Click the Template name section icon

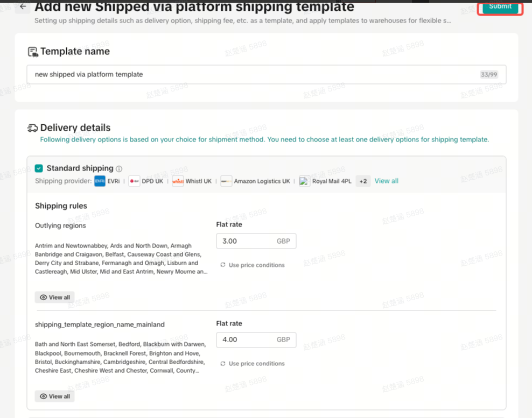pos(33,52)
